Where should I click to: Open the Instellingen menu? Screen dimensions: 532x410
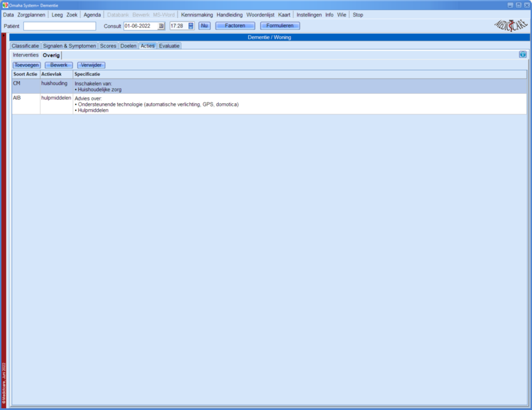tap(309, 15)
